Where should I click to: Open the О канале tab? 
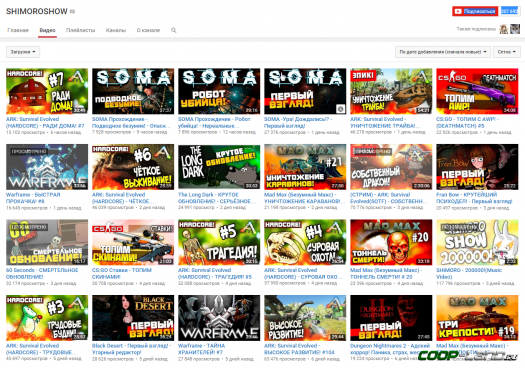[148, 30]
